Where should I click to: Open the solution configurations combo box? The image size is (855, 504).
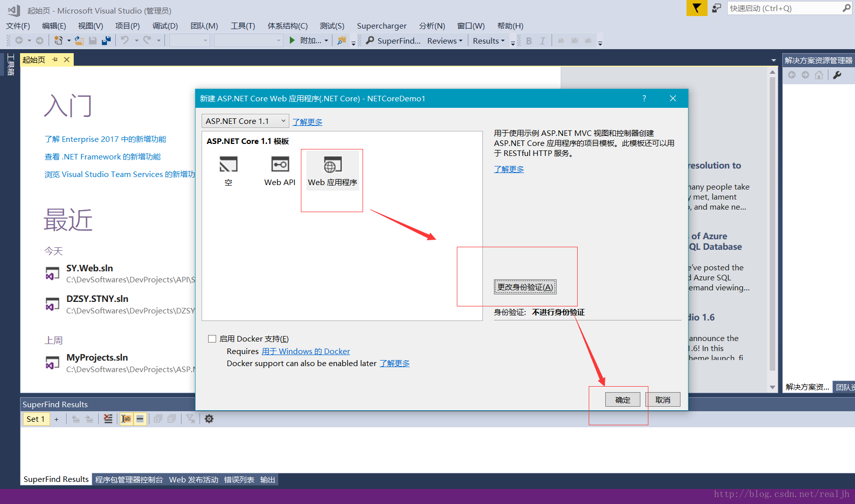click(190, 41)
